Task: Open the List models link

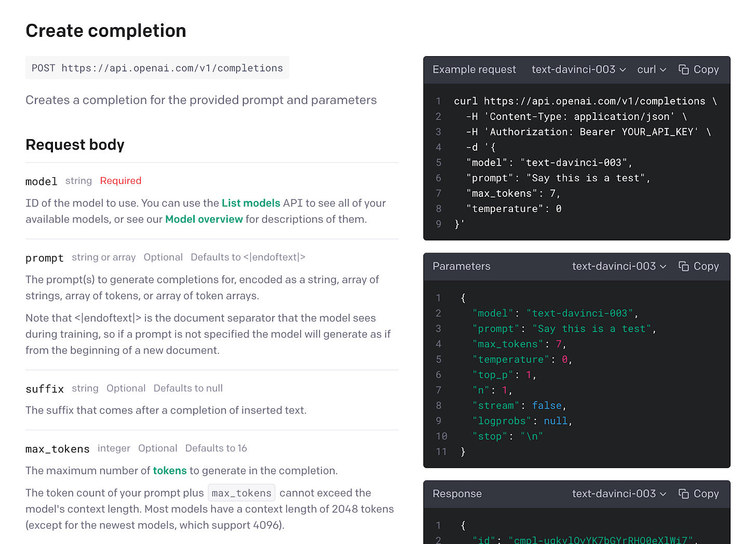Action: point(251,203)
